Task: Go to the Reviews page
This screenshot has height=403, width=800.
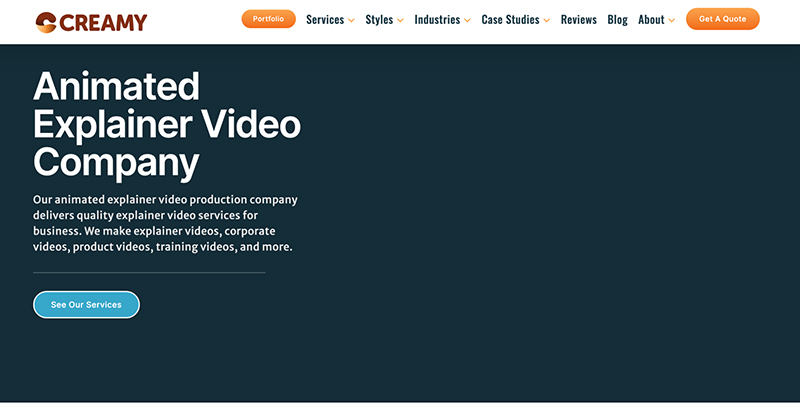Action: [578, 20]
